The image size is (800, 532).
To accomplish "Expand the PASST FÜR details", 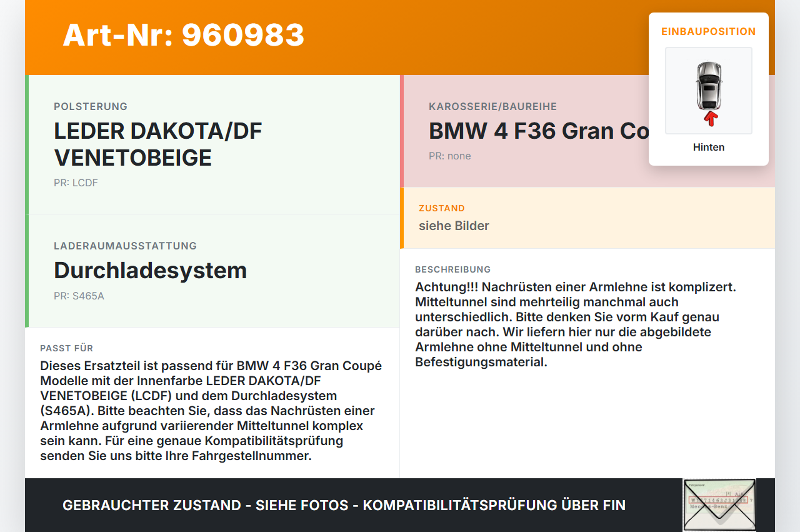I will point(66,348).
